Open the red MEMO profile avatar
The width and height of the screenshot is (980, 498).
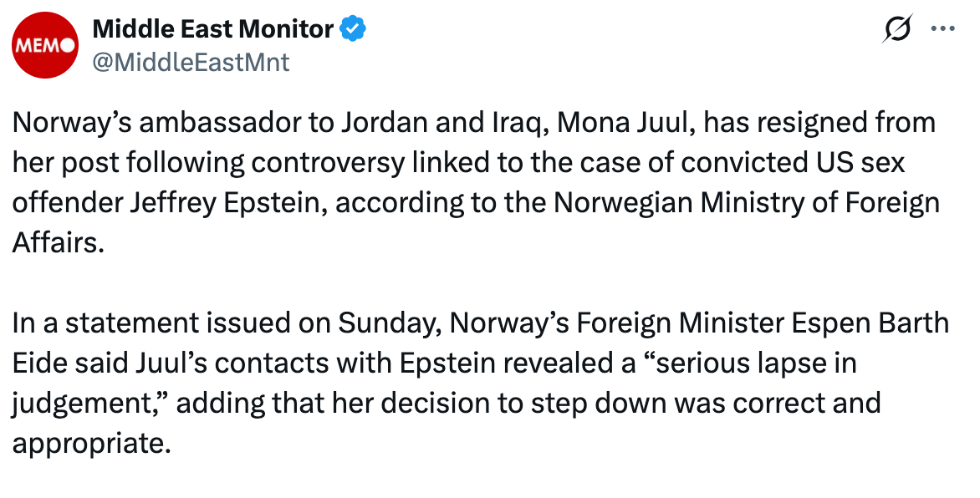click(x=45, y=45)
